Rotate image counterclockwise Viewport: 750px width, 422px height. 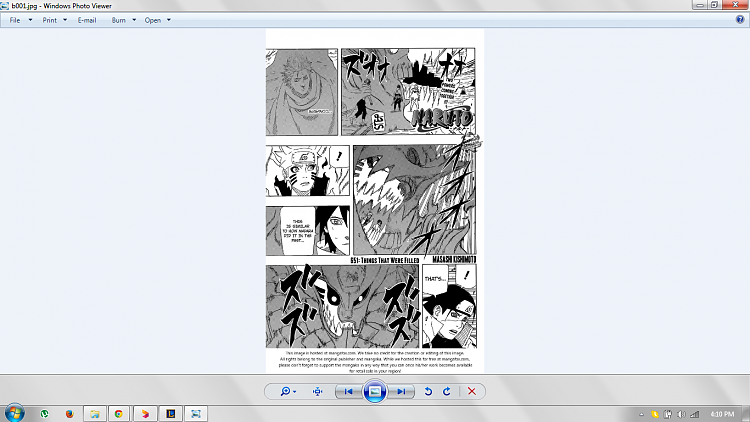coord(428,391)
